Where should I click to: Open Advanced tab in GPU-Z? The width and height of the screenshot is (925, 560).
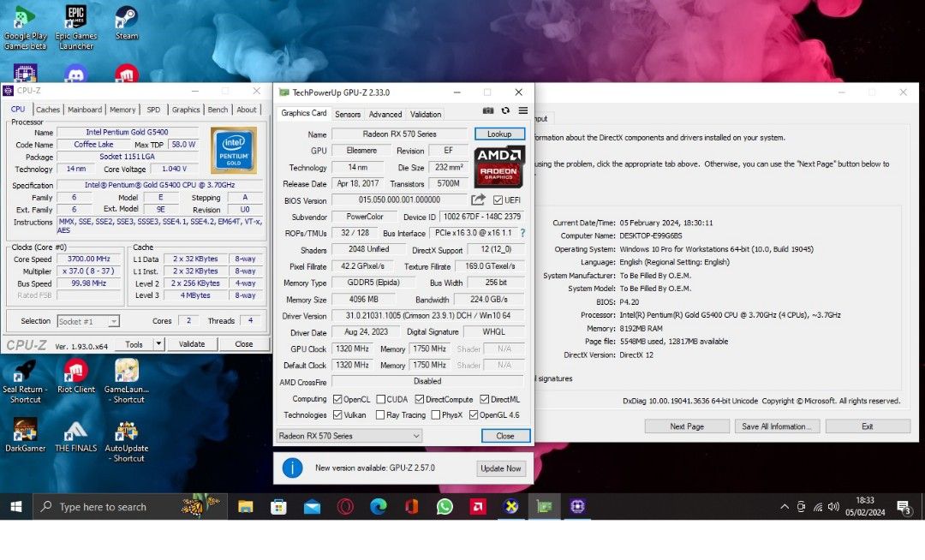(x=385, y=115)
